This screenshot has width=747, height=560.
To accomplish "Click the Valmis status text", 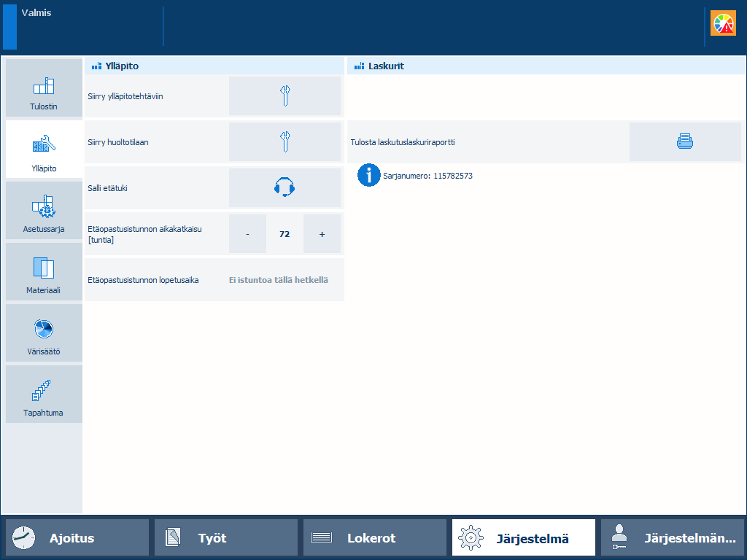I will [36, 13].
